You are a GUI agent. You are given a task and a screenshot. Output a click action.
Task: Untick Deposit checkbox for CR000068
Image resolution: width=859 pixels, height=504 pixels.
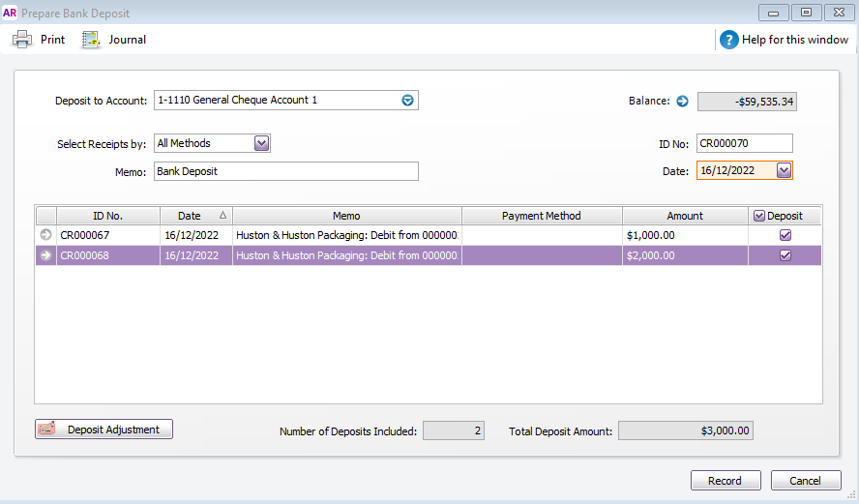[785, 255]
